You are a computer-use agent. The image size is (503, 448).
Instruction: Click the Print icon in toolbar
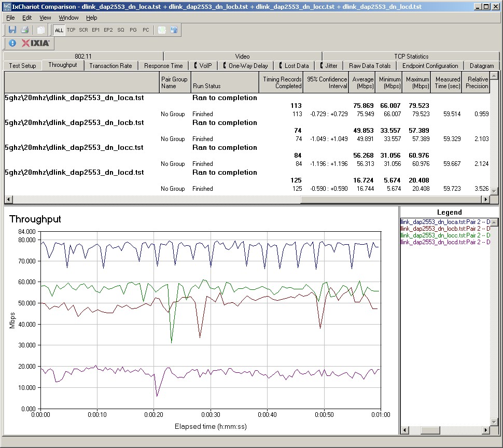tap(24, 30)
